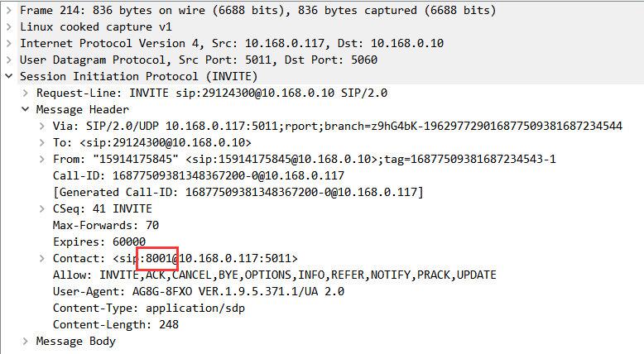Expand the To header arrow

(42, 143)
